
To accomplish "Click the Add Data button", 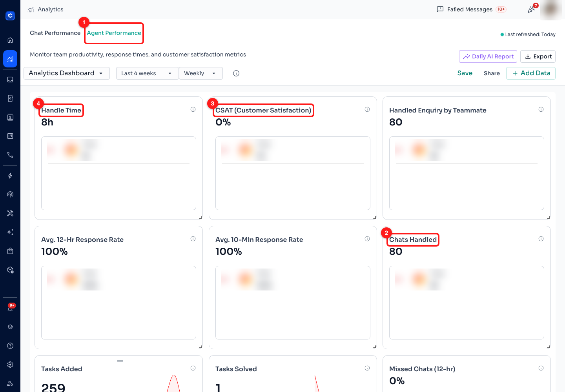I will point(531,73).
